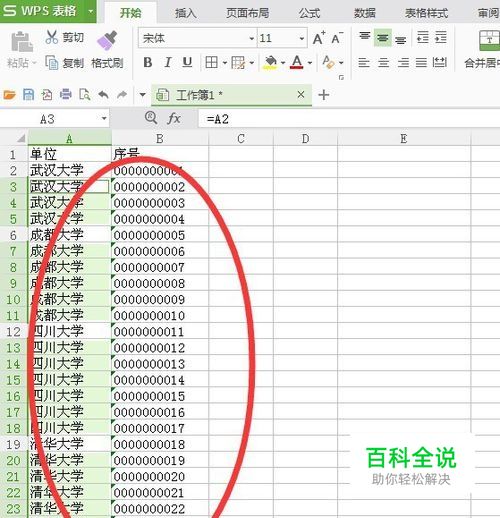The image size is (500, 518).
Task: Center text horizontally
Action: coord(383,62)
